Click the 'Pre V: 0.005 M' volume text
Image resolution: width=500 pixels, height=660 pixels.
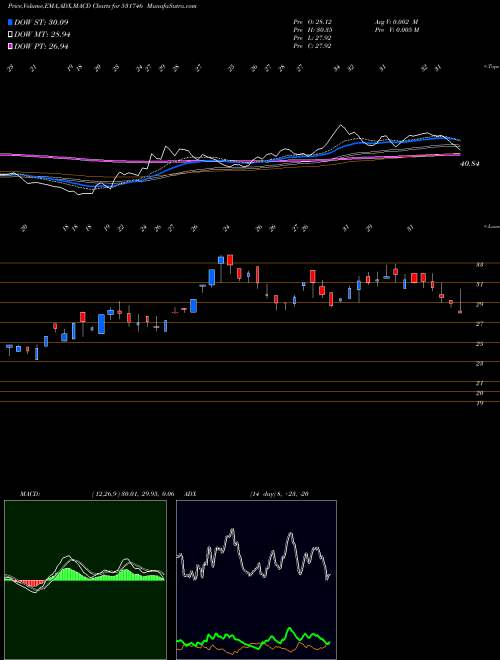396,30
